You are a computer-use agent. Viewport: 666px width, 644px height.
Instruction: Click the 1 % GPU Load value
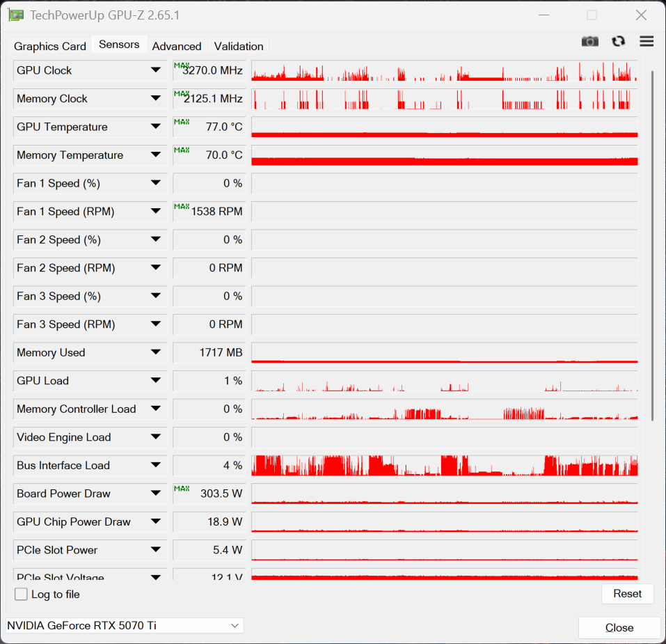[x=209, y=380]
